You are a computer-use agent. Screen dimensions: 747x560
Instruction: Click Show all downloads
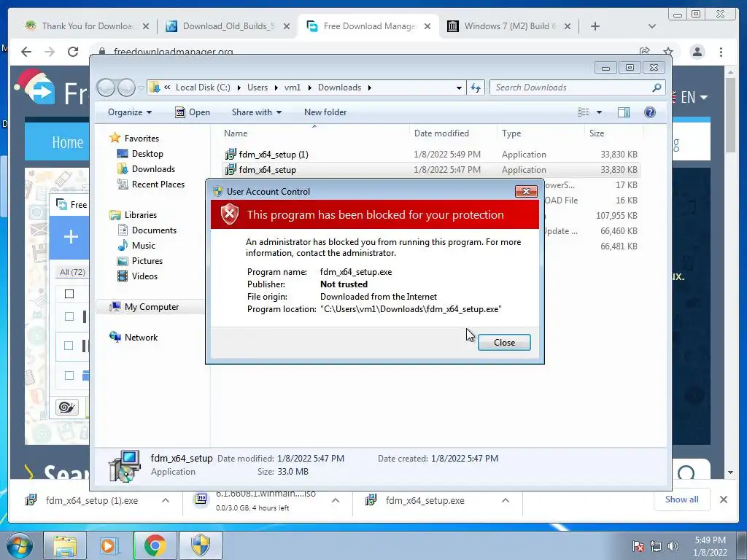coord(682,499)
